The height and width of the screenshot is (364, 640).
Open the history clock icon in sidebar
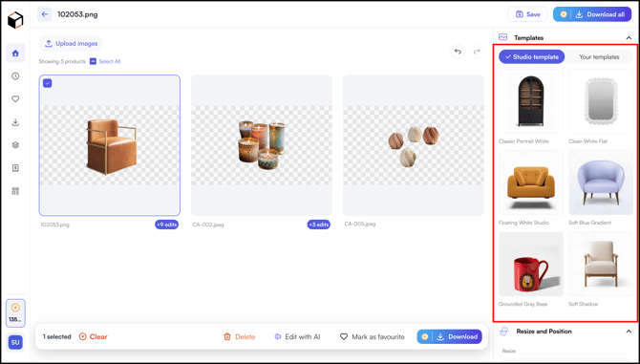tap(15, 76)
